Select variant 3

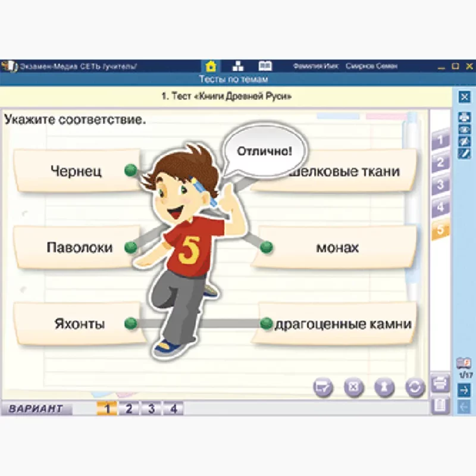[x=151, y=409]
